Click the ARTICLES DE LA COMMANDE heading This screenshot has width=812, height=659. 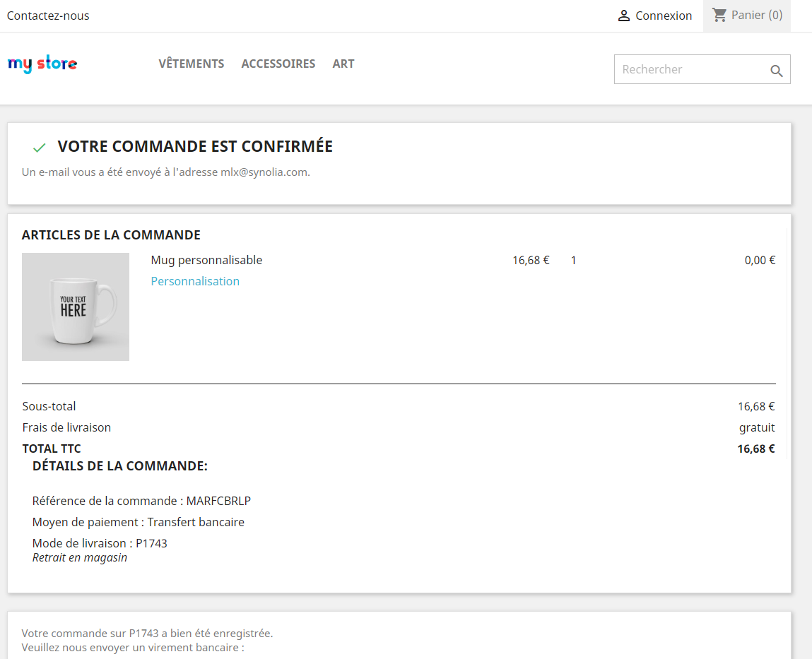[x=110, y=234]
